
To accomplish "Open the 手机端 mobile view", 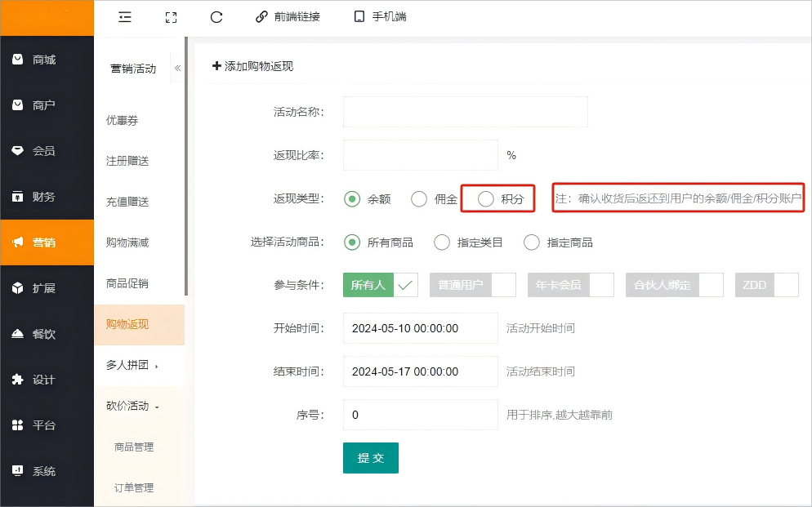I will (x=380, y=16).
